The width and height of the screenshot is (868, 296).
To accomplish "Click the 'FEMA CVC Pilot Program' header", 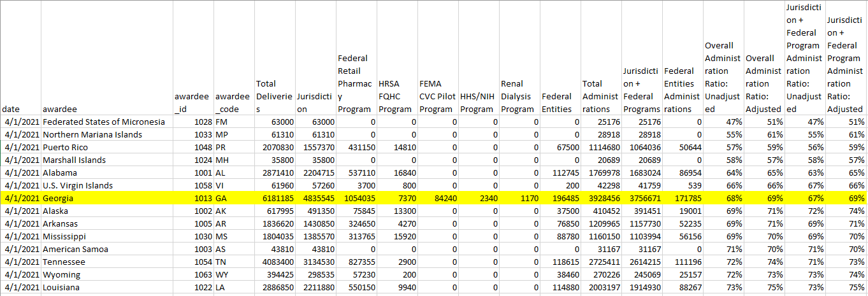I will pyautogui.click(x=437, y=58).
